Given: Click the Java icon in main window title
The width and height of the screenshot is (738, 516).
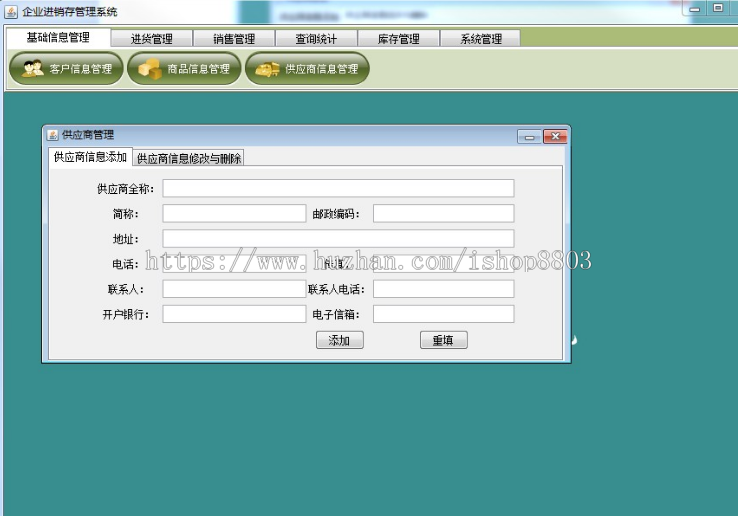Looking at the screenshot, I should (x=11, y=12).
